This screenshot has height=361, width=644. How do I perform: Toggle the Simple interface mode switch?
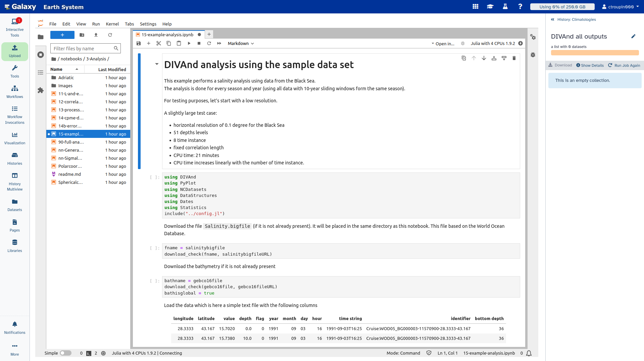click(65, 353)
